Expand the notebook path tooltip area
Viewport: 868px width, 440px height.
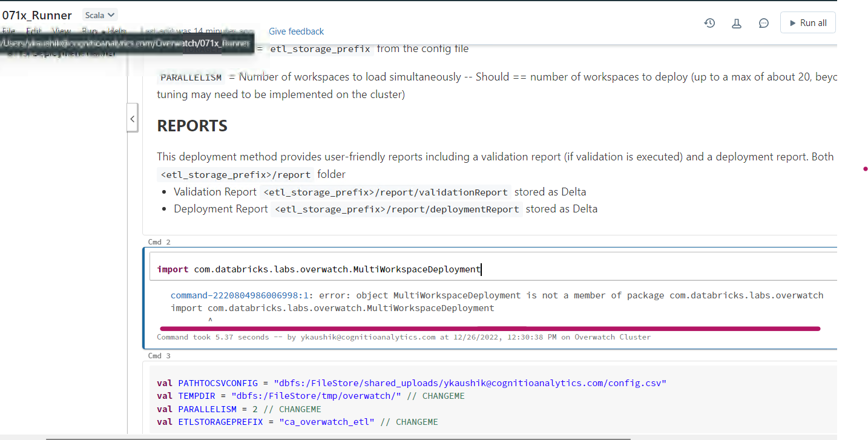pos(127,44)
